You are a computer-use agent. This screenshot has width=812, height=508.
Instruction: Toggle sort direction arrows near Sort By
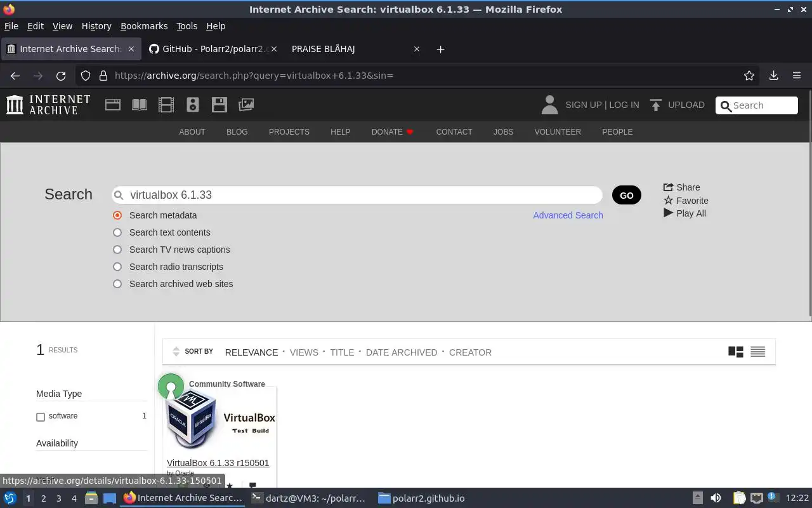[x=176, y=352]
